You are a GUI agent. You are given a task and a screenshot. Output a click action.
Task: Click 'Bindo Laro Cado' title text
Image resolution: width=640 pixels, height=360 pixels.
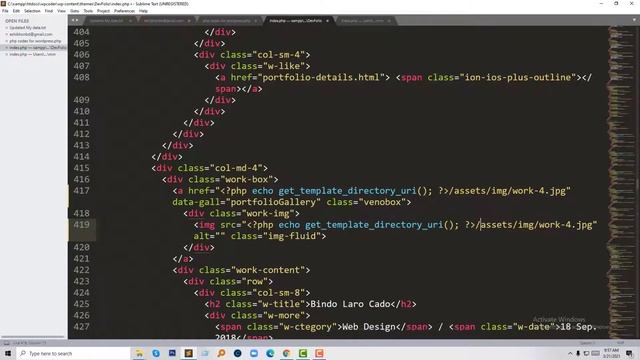[350, 304]
